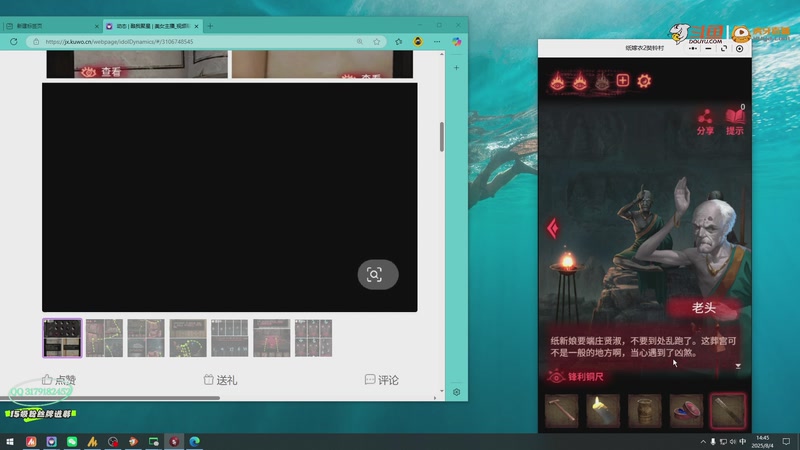Screen dimensions: 800x450
Task: Select the second gallery thumbnail
Action: (104, 338)
